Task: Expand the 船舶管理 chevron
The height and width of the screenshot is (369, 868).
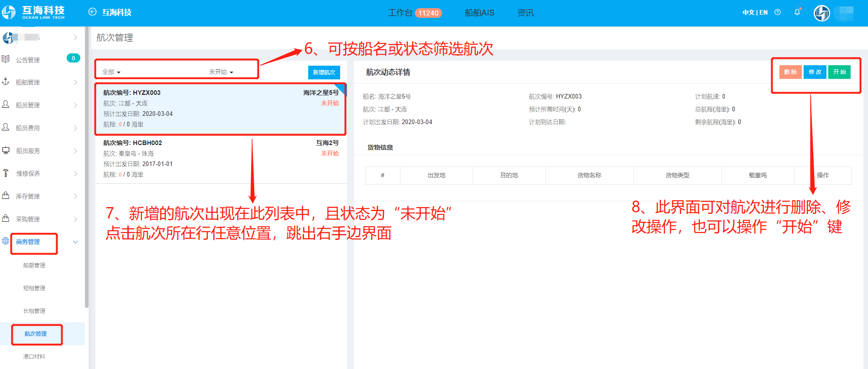Action: point(76,82)
